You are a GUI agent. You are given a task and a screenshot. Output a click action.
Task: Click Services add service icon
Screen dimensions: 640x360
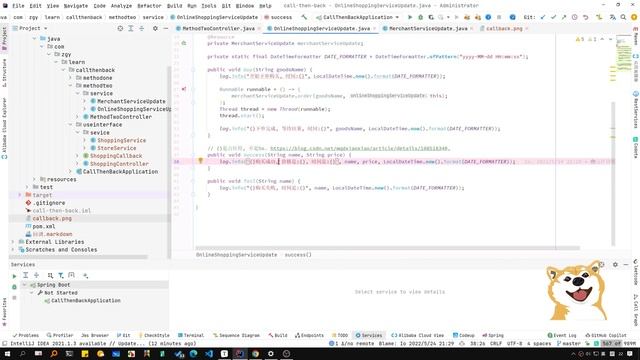[x=85, y=276]
